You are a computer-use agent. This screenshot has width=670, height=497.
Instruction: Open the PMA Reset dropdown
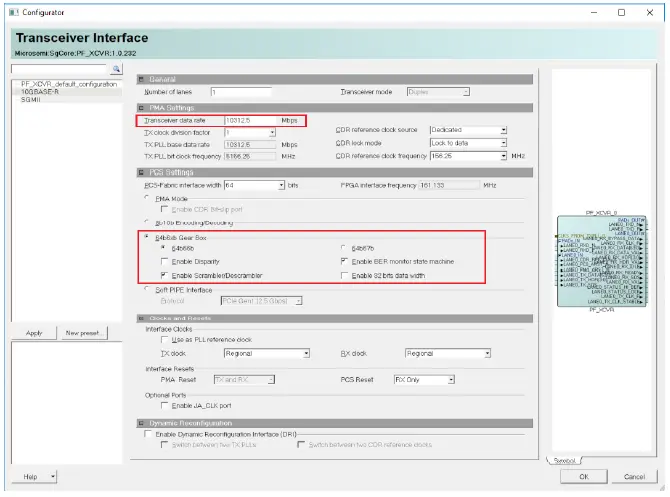click(x=270, y=380)
